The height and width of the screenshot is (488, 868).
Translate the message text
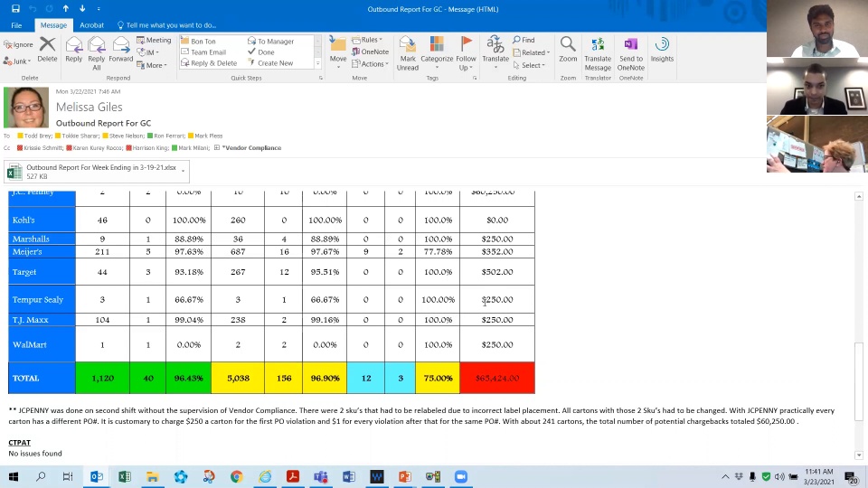[x=495, y=53]
